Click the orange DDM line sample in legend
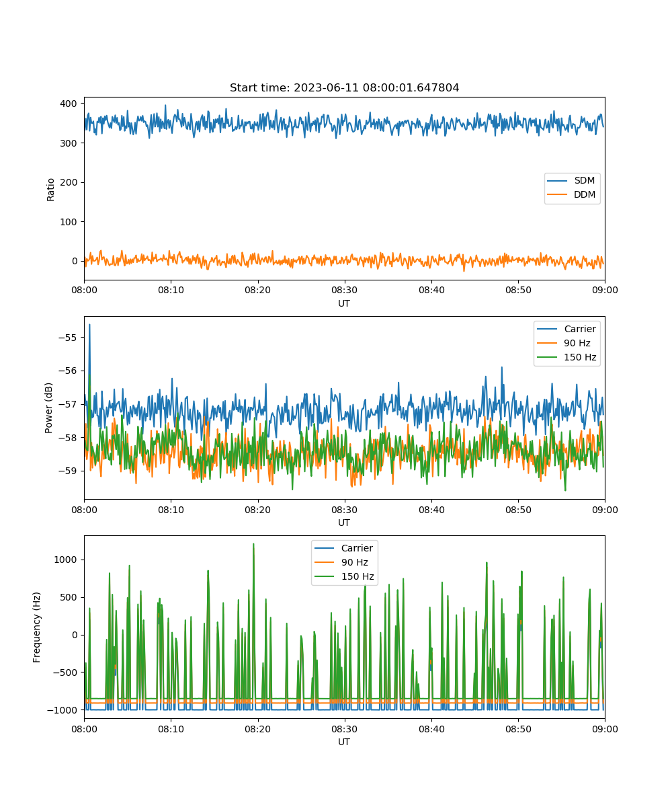 coord(556,195)
